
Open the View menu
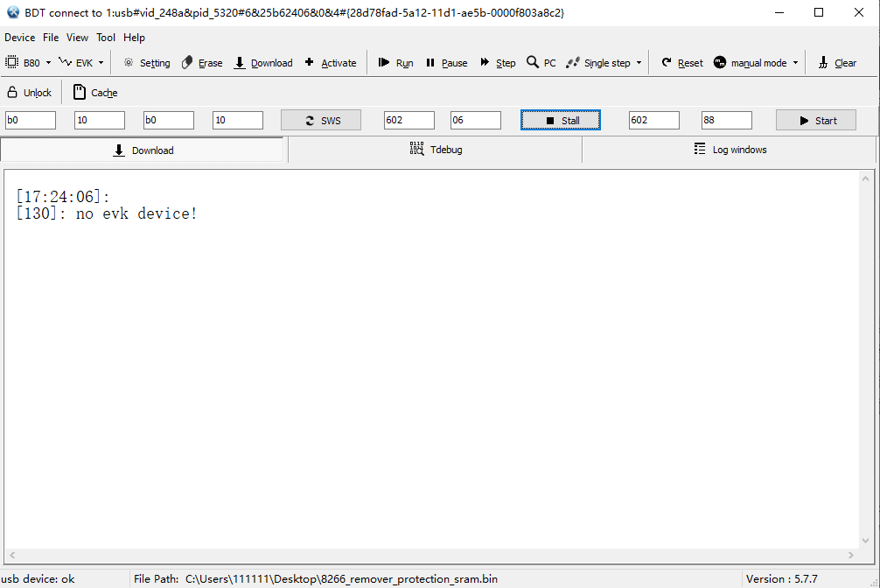tap(77, 38)
